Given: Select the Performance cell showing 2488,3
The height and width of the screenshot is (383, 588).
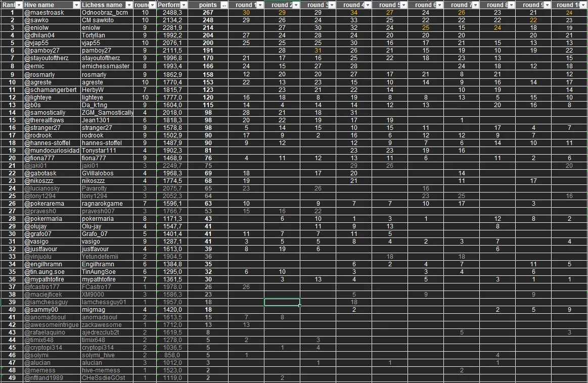Looking at the screenshot, I should point(172,13).
